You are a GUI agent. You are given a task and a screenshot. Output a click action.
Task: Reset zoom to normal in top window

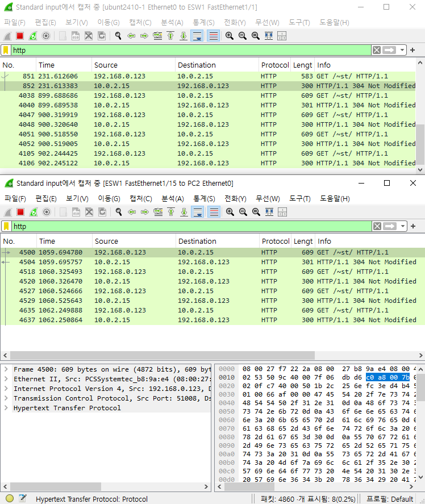pos(256,36)
